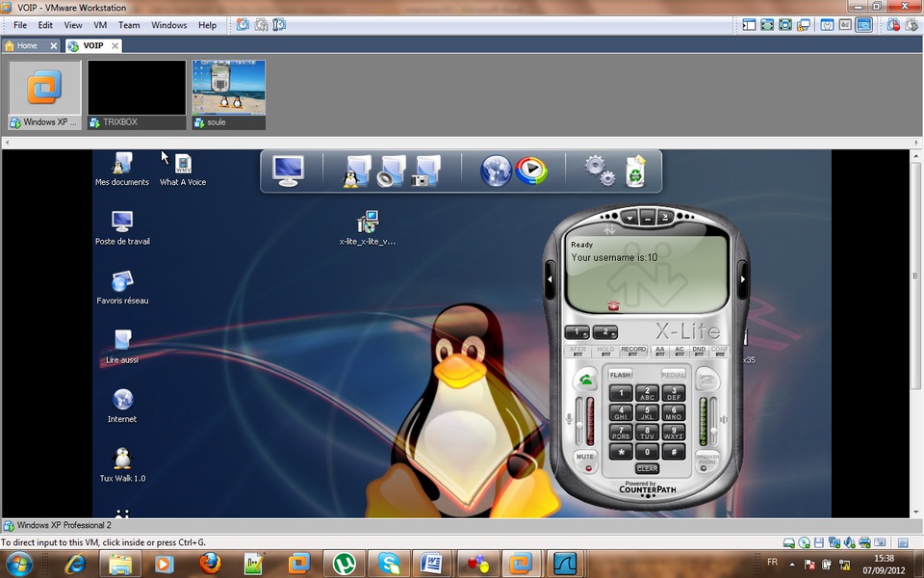
Task: Open the globe icon in the desktop dock
Action: pos(496,171)
